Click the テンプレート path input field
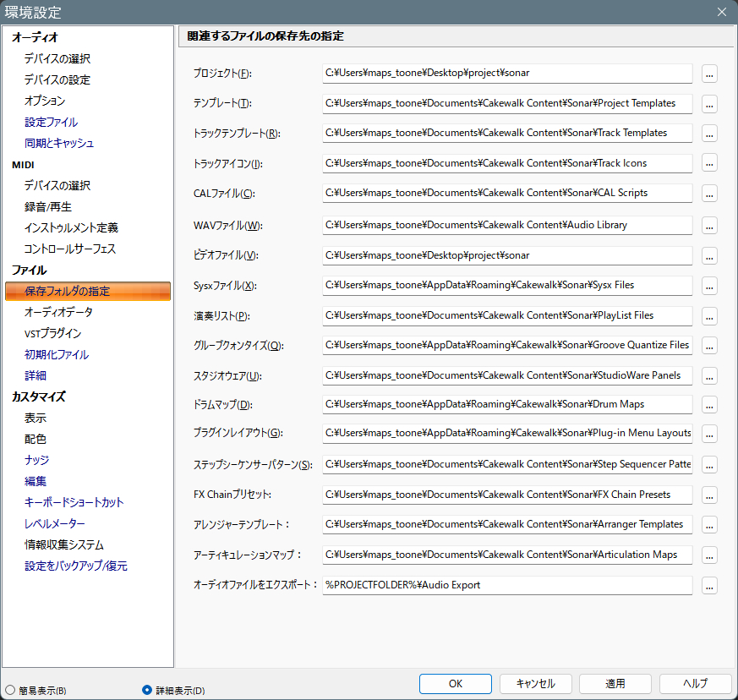 coord(507,103)
